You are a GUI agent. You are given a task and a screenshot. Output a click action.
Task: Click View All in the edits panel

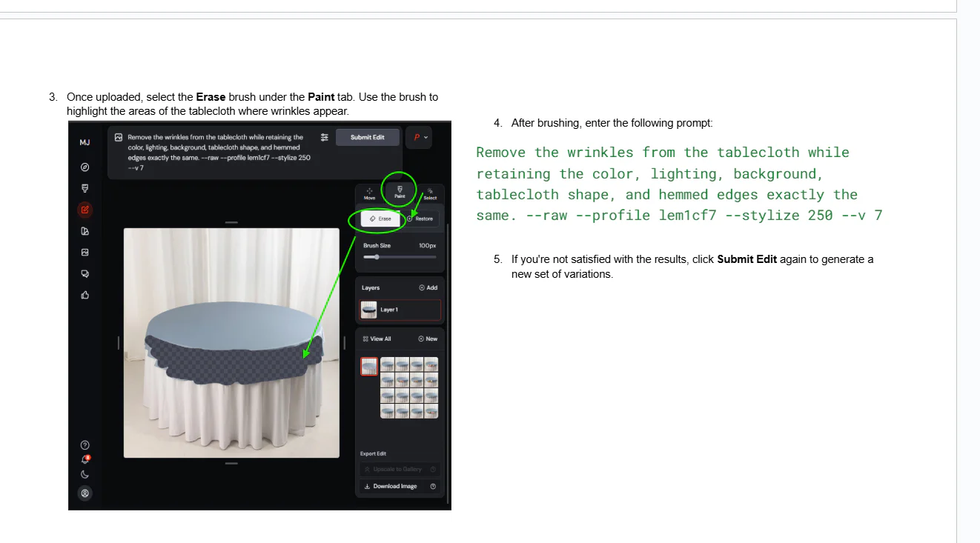(377, 339)
